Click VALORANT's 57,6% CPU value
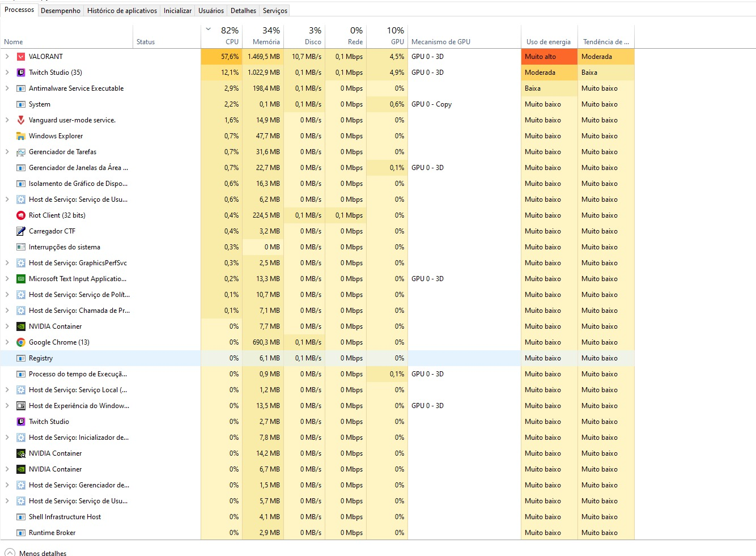Image resolution: width=756 pixels, height=556 pixels. point(222,57)
